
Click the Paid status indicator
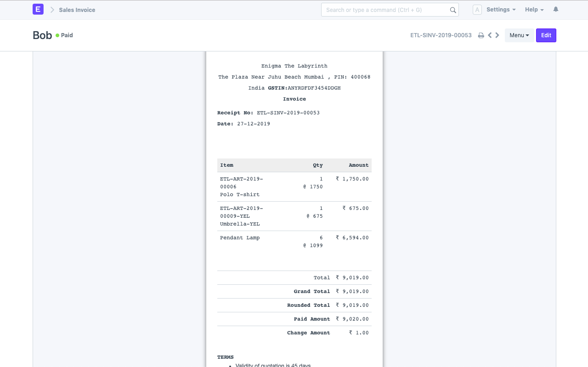coord(64,35)
